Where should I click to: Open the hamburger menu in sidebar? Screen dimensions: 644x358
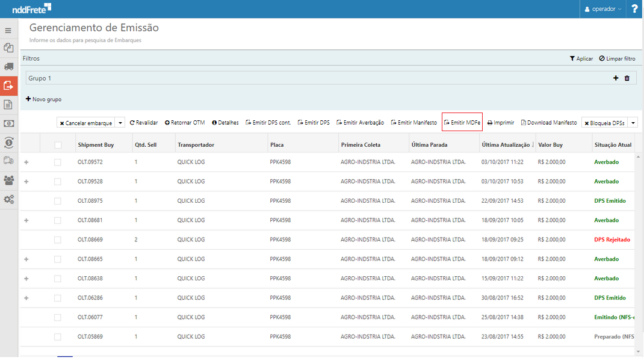click(x=8, y=30)
